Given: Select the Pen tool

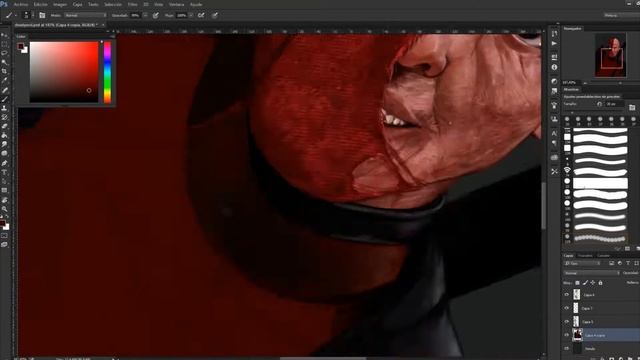Looking at the screenshot, I should 4,163.
